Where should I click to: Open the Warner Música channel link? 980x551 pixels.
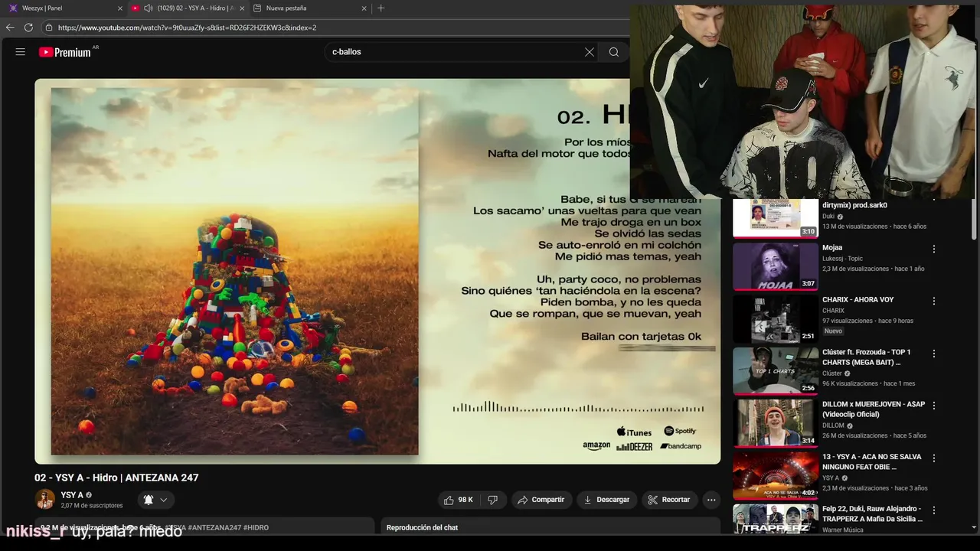click(x=843, y=530)
